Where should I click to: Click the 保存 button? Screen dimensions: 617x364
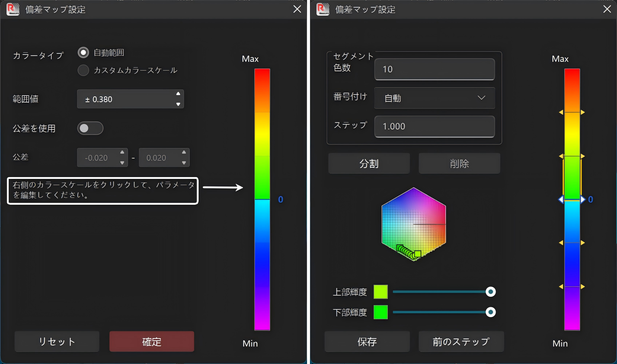(x=367, y=341)
